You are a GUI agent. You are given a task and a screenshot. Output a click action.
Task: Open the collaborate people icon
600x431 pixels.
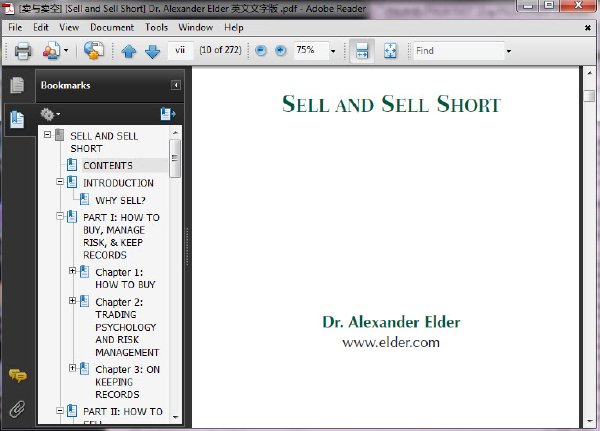tap(51, 51)
